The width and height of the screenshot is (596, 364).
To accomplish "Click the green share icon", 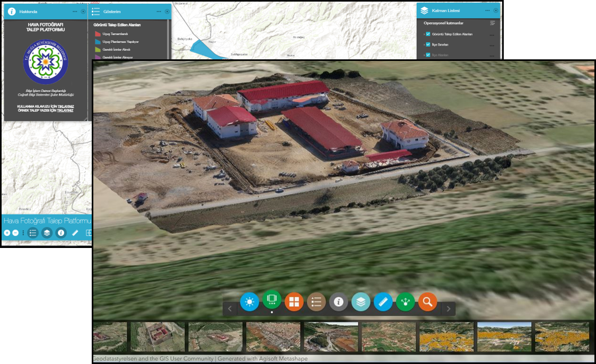I will pyautogui.click(x=405, y=302).
